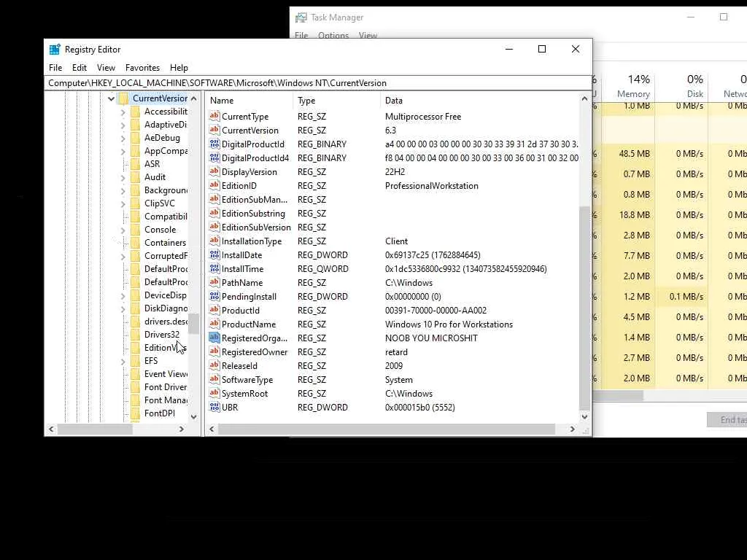The image size is (747, 560).
Task: Open the Favorites menu
Action: coord(142,68)
